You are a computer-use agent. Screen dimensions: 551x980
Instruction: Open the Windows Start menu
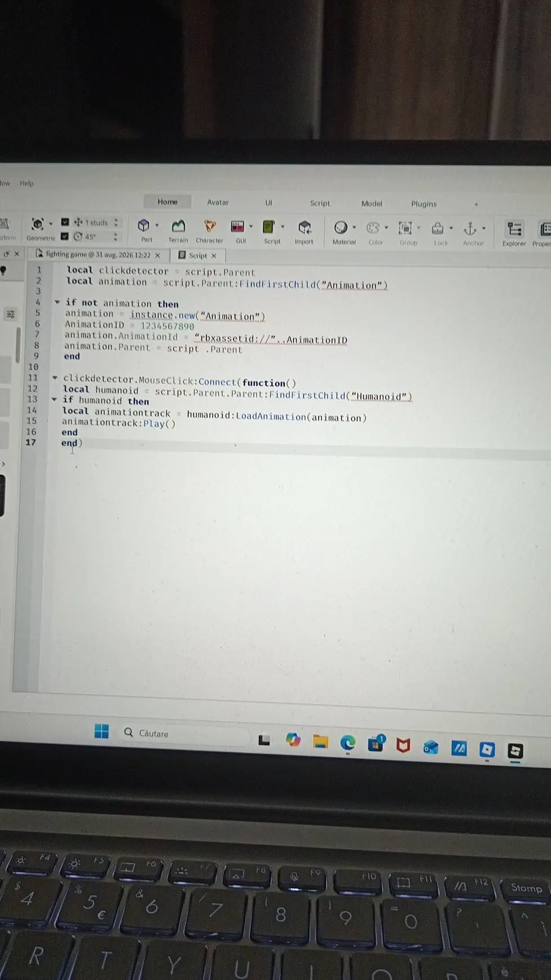(x=102, y=731)
